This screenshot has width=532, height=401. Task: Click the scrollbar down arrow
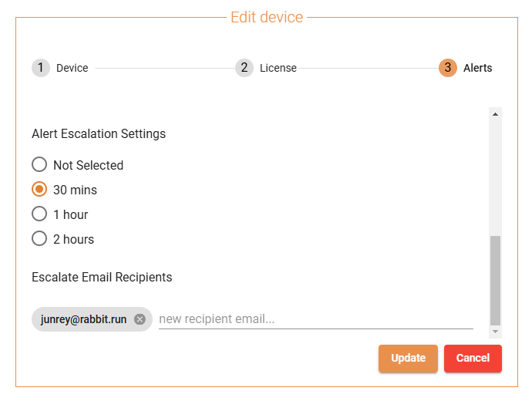click(495, 331)
